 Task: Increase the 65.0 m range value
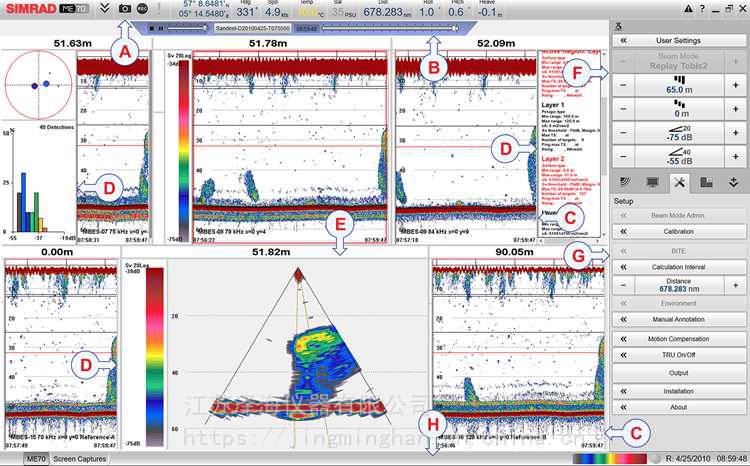(735, 86)
